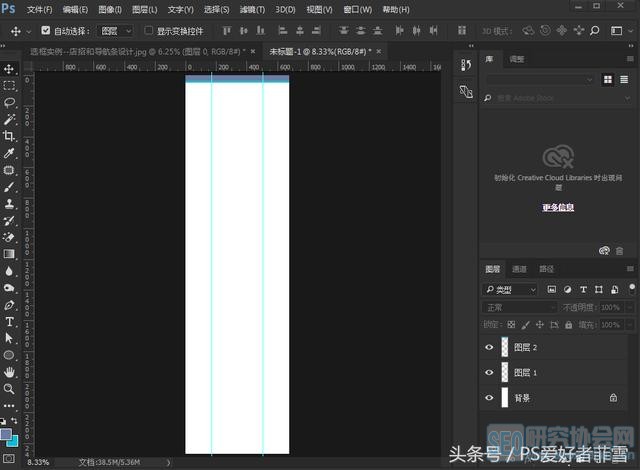Select the Zoom tool in toolbox
640x470 pixels.
tap(9, 388)
